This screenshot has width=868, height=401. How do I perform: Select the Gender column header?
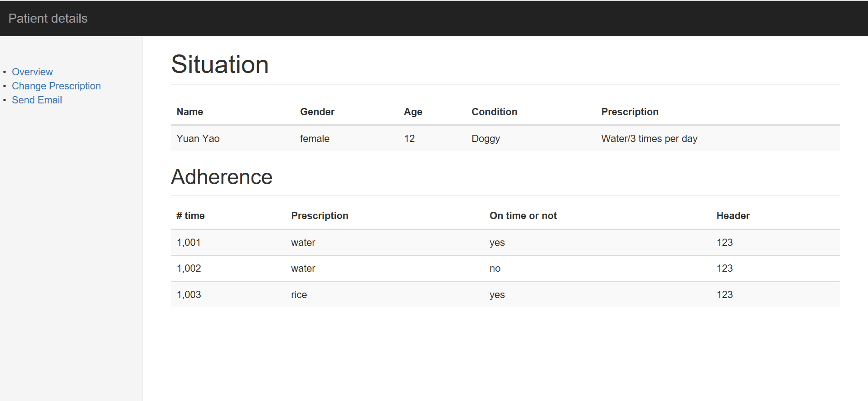point(317,112)
